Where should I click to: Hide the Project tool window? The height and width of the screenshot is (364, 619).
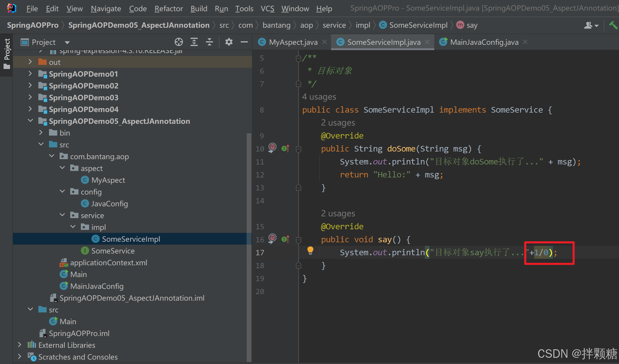[x=244, y=42]
